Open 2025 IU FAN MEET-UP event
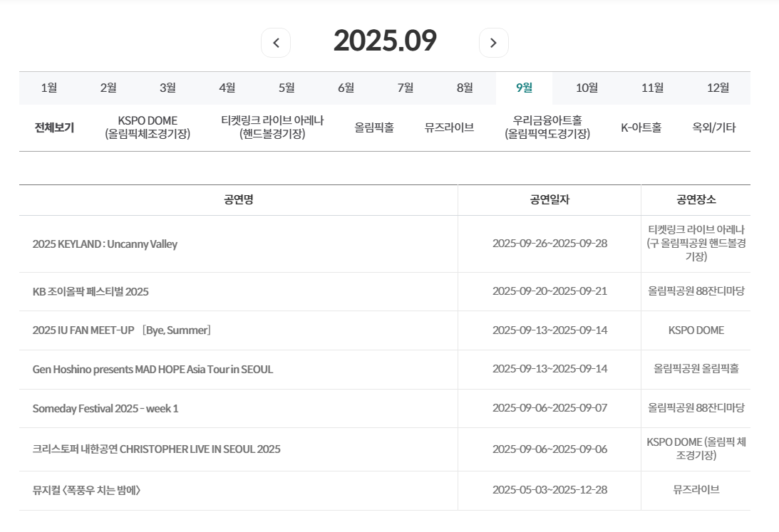 [x=122, y=330]
